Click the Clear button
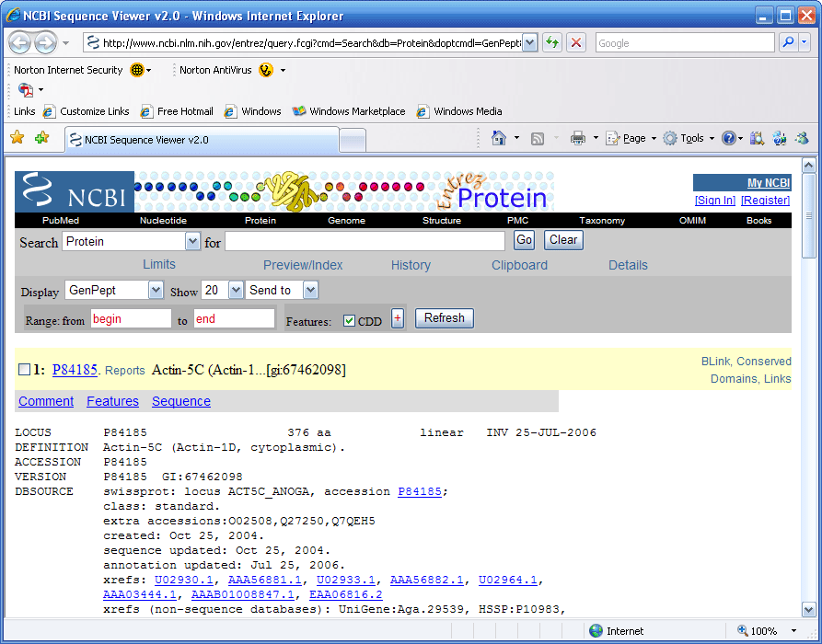Image resolution: width=822 pixels, height=644 pixels. (x=563, y=240)
